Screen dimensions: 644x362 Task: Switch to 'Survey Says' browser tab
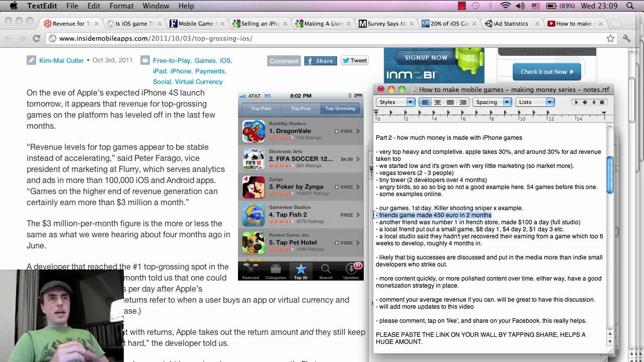[386, 24]
